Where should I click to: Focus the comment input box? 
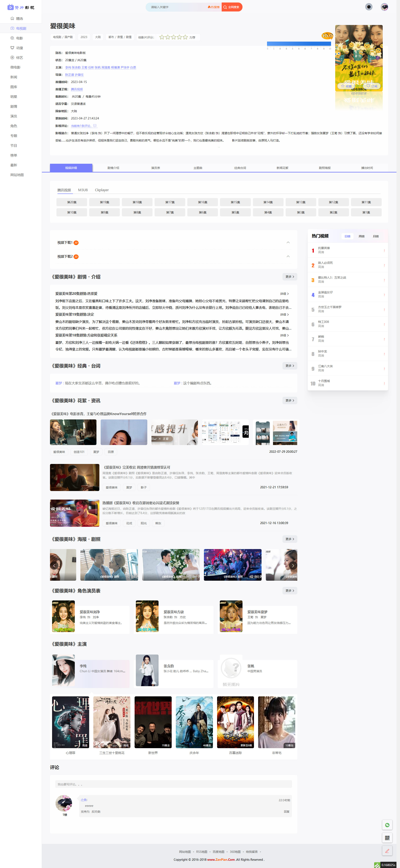click(173, 784)
